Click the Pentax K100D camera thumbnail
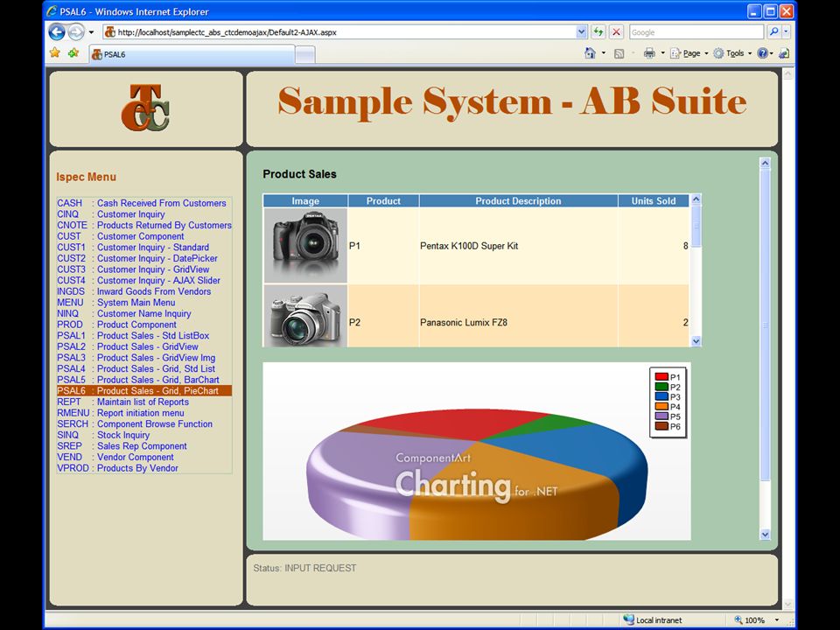Screen dimensions: 840x630 305,245
